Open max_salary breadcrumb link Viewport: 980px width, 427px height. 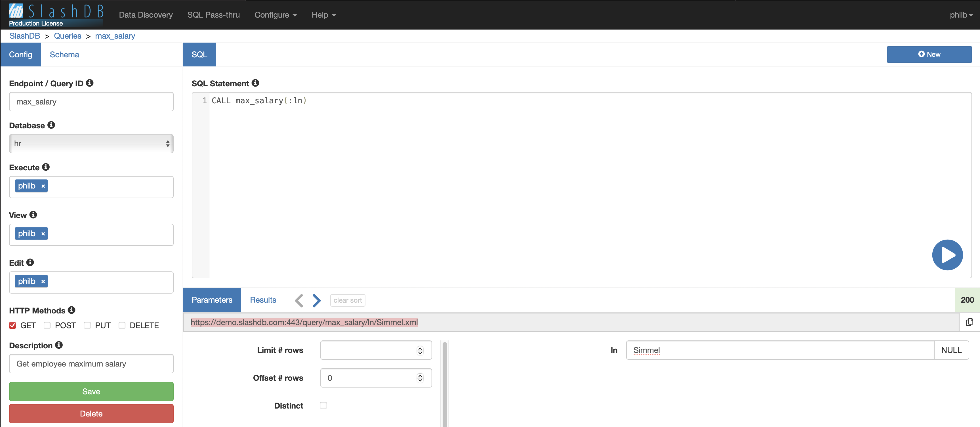[115, 36]
